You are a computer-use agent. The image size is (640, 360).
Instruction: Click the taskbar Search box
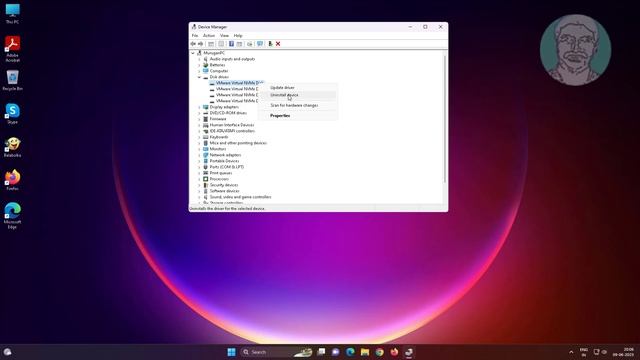276,352
